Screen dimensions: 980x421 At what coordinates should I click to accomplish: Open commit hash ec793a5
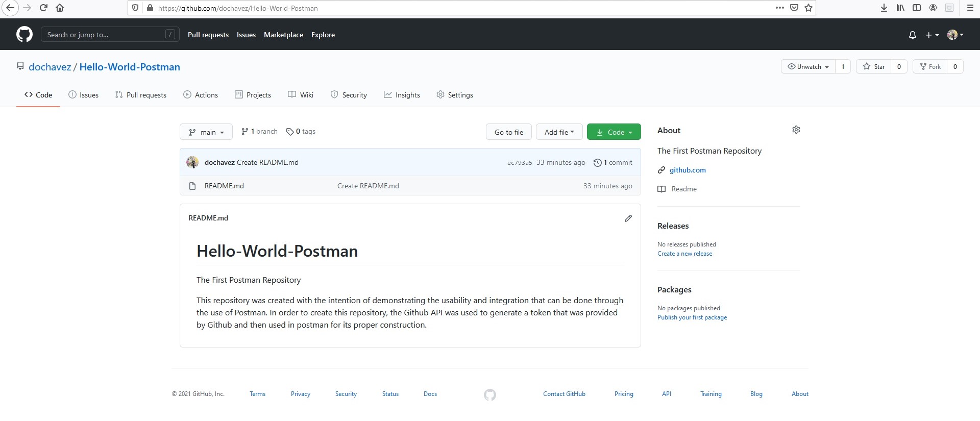coord(520,163)
